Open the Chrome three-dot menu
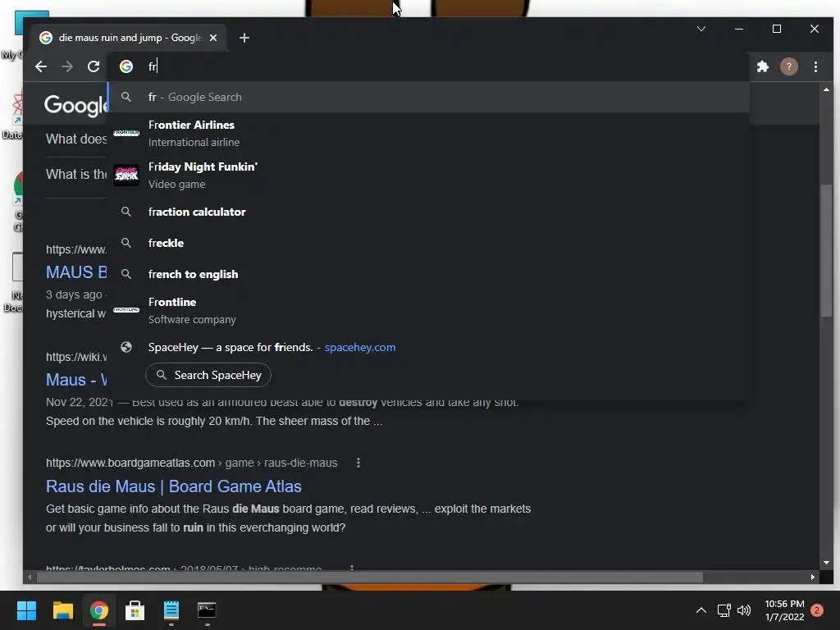 coord(815,66)
